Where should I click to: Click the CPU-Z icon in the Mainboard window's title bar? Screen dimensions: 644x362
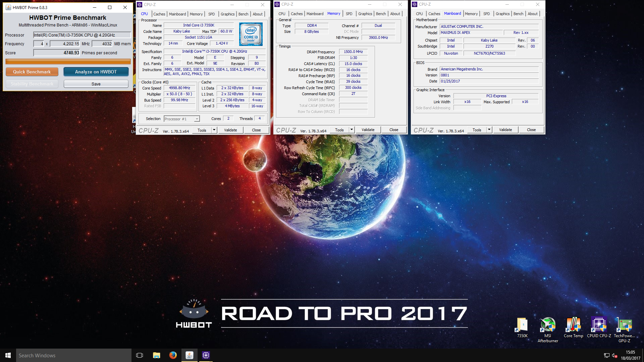click(415, 4)
